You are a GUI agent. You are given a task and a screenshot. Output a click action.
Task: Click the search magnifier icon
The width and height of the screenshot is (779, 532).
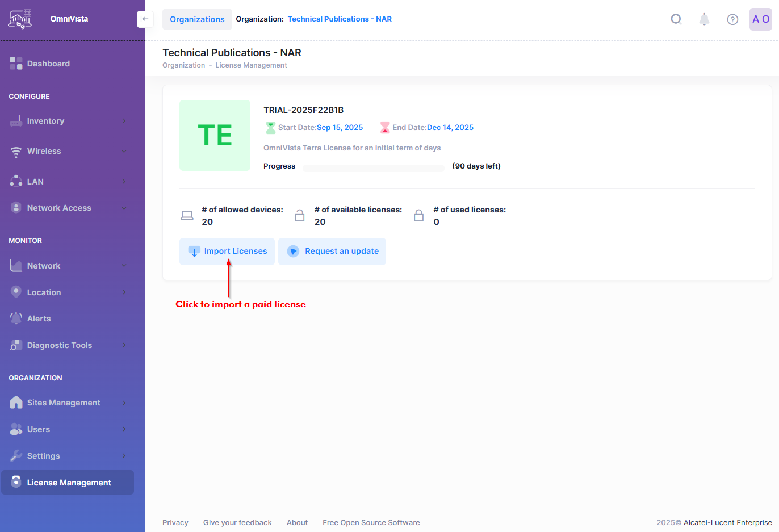(x=676, y=19)
